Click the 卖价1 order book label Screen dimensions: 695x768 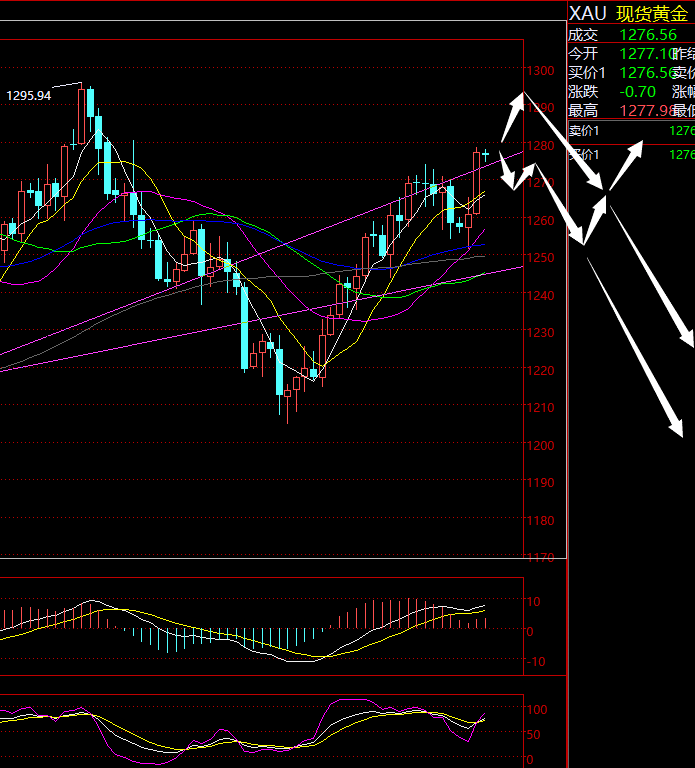point(584,131)
